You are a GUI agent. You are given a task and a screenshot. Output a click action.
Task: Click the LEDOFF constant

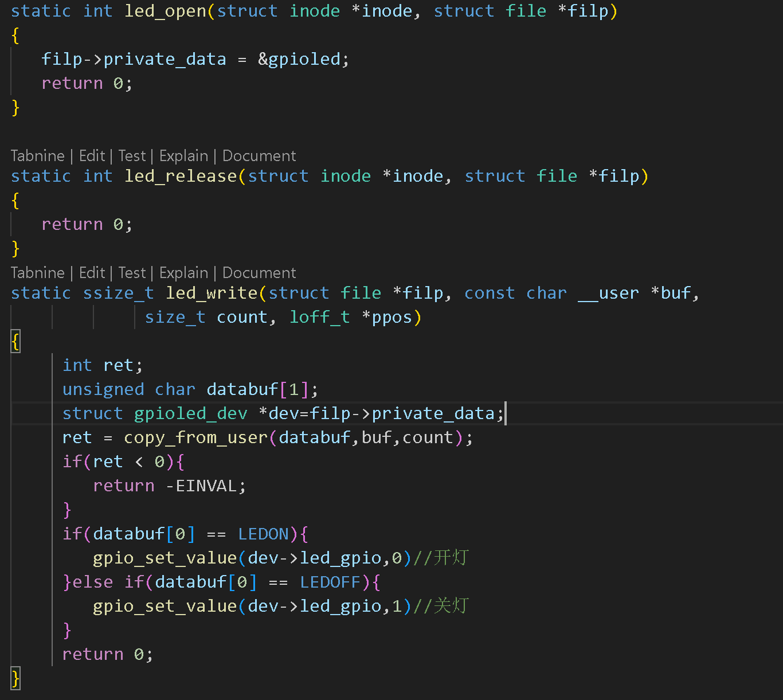[331, 582]
